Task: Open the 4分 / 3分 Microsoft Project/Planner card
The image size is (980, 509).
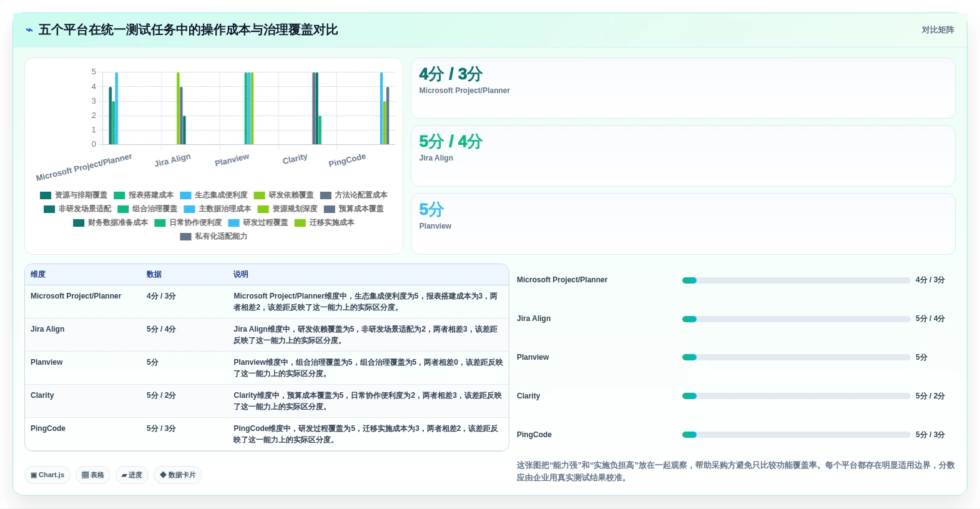Action: pos(683,88)
